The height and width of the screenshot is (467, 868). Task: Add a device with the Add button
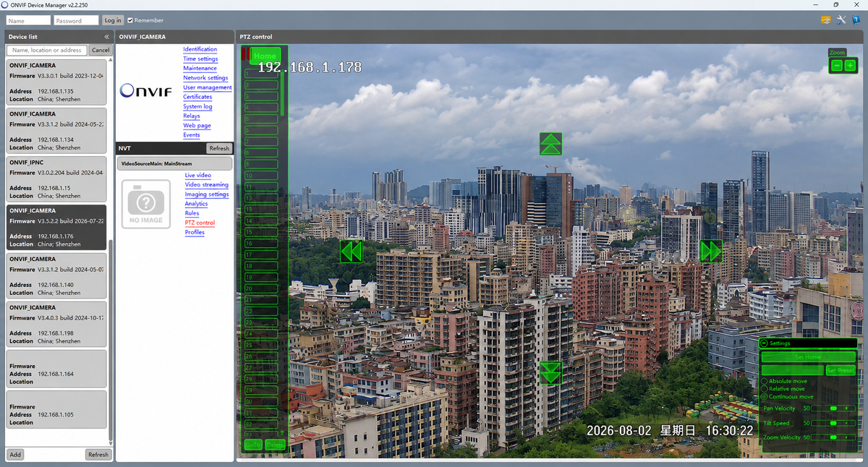[15, 455]
